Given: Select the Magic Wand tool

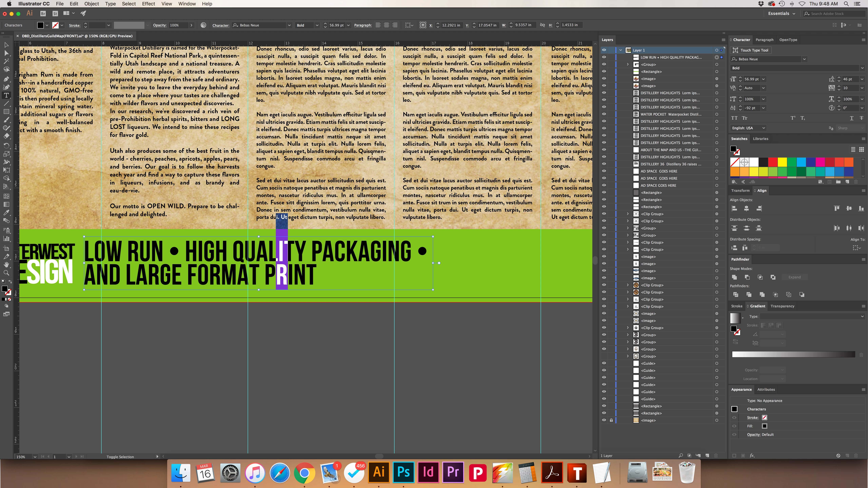Looking at the screenshot, I should point(6,61).
